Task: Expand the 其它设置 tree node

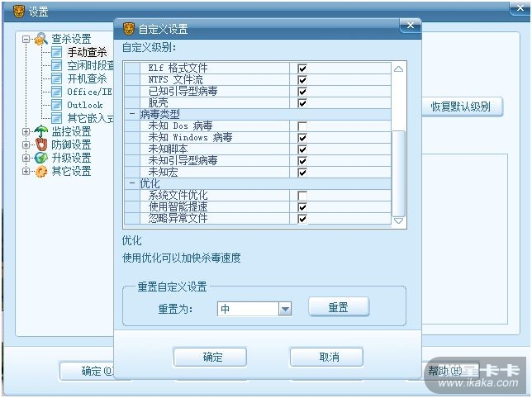Action: [x=26, y=171]
